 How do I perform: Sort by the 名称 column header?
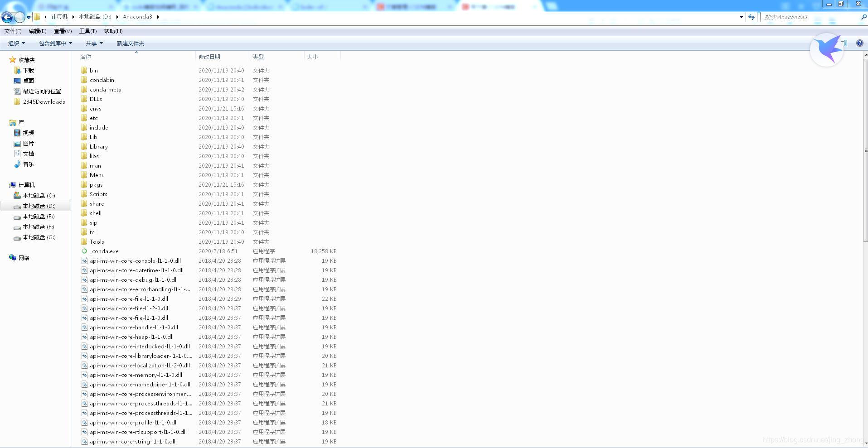[86, 57]
